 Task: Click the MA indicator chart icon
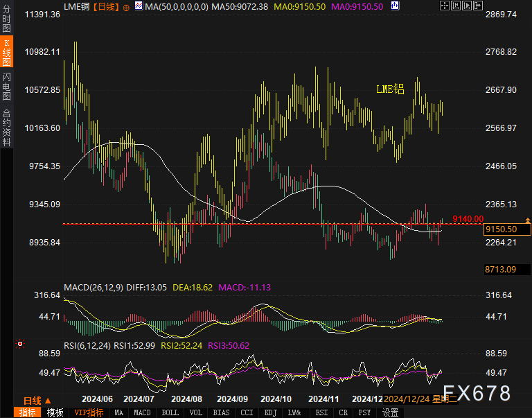click(139, 6)
